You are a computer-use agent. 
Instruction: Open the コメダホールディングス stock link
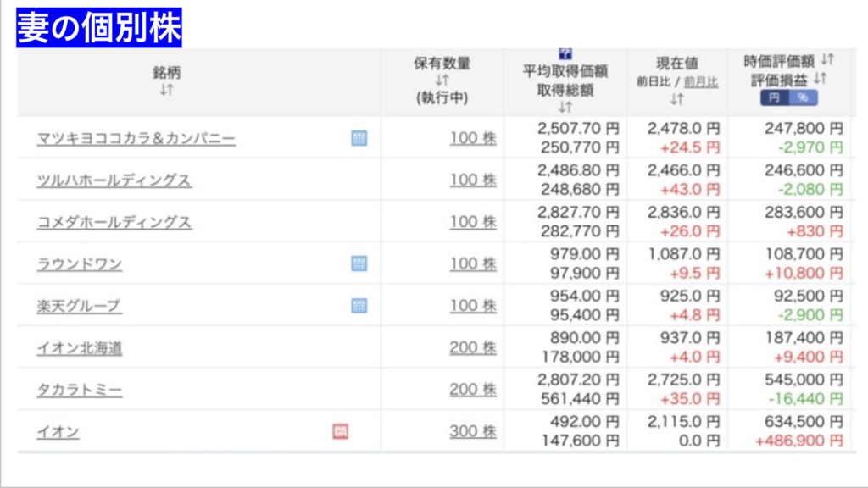pyautogui.click(x=114, y=222)
